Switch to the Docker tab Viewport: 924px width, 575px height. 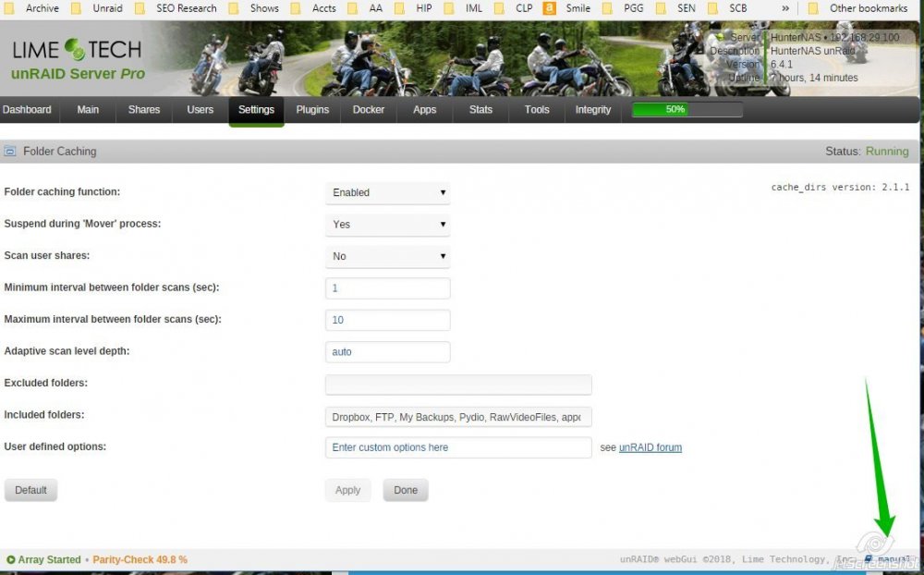tap(369, 110)
